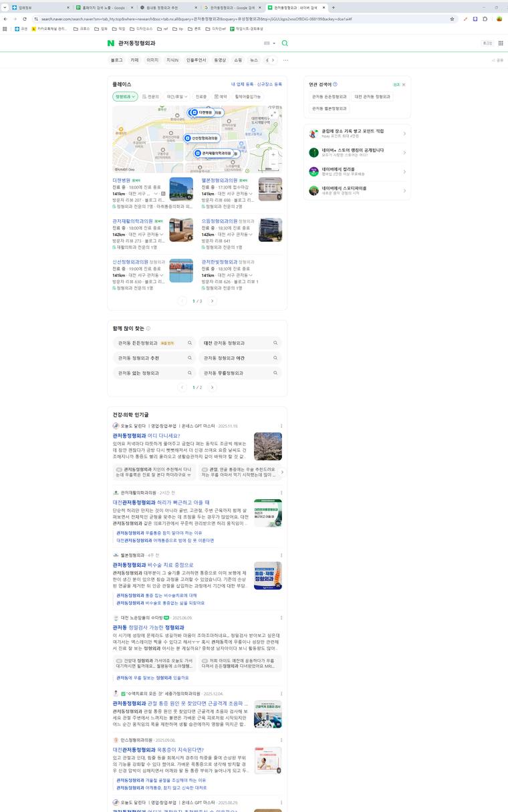
Task: Open the cherry blossom thumbnail of first post
Action: tap(268, 446)
